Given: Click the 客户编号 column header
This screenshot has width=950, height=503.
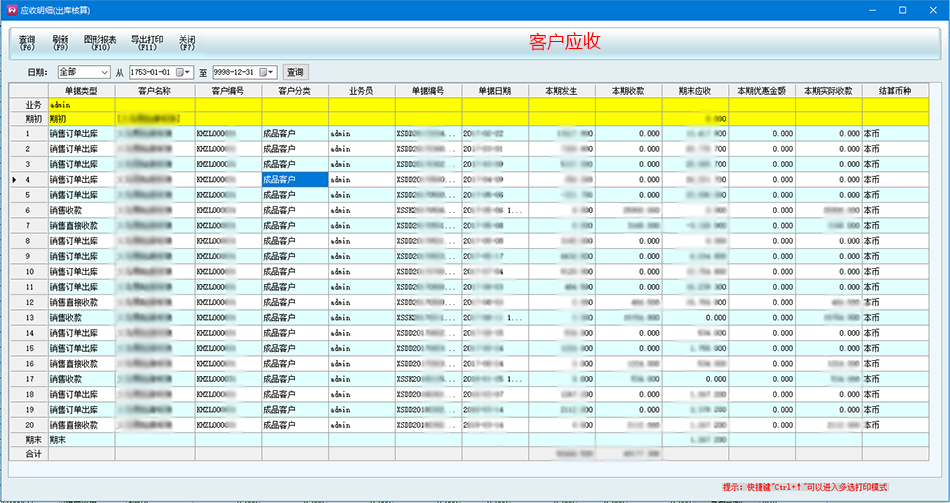Looking at the screenshot, I should [228, 90].
